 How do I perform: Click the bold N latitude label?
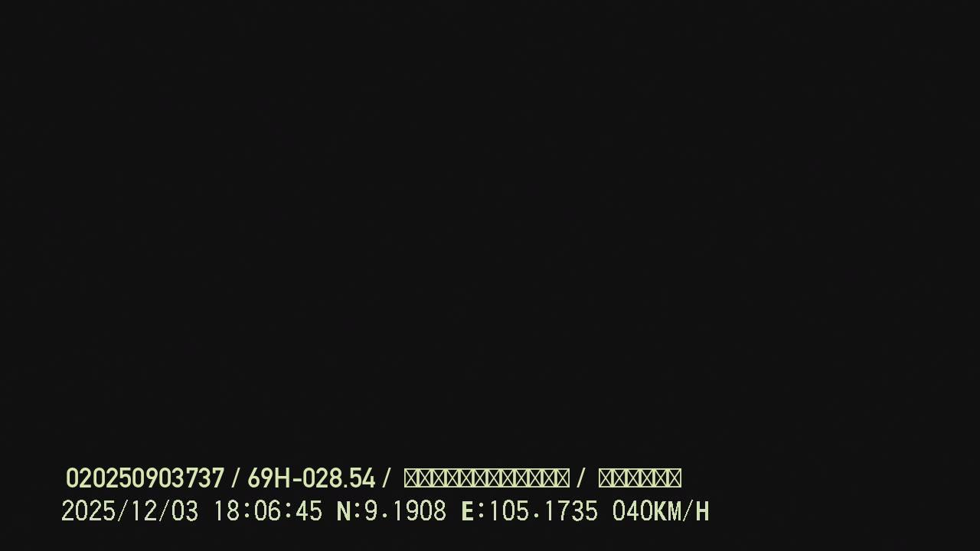344,511
